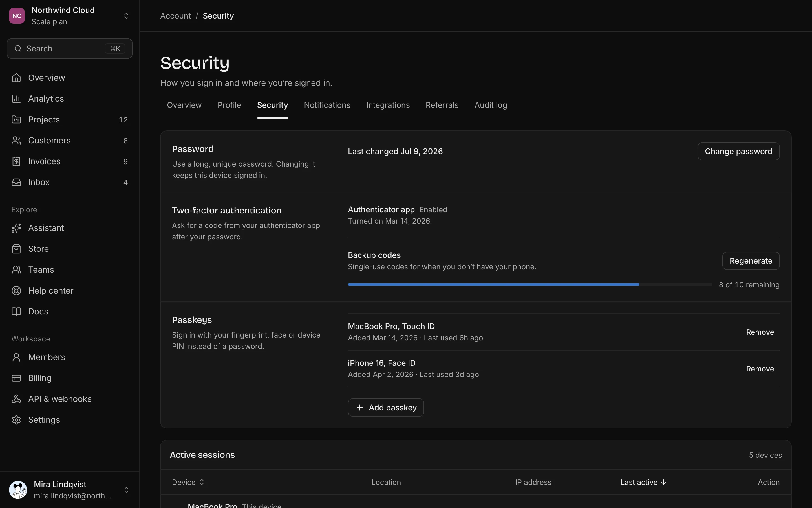Click the Docs book icon
This screenshot has width=812, height=508.
16,312
